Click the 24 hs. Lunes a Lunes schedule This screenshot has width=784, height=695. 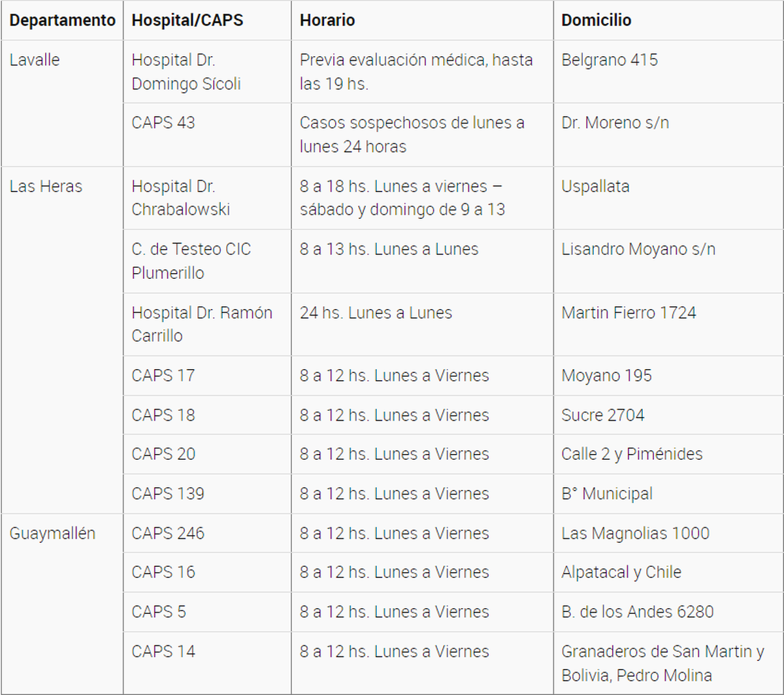[376, 313]
